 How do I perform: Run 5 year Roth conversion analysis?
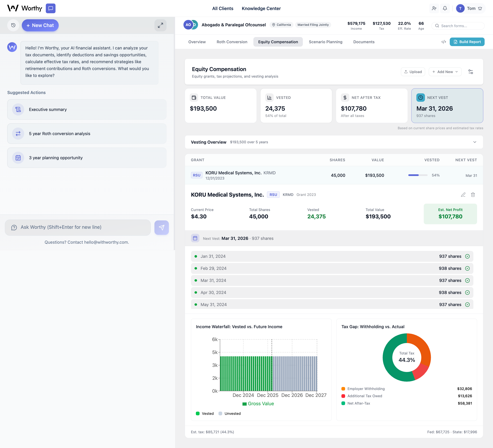click(x=87, y=133)
